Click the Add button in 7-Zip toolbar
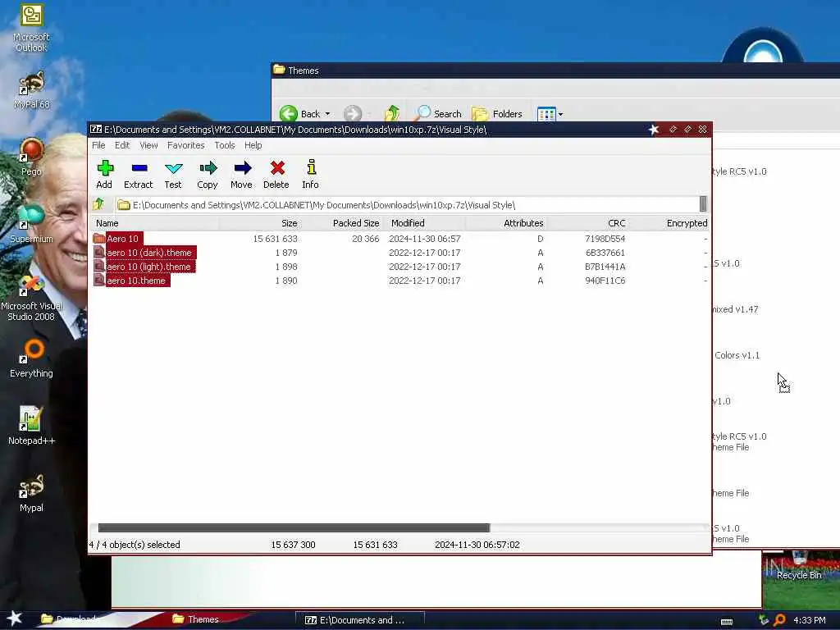Image resolution: width=840 pixels, height=630 pixels. (x=104, y=175)
